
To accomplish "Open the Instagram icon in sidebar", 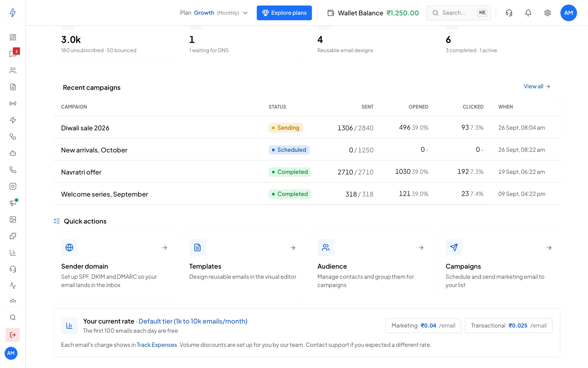I will (13, 186).
